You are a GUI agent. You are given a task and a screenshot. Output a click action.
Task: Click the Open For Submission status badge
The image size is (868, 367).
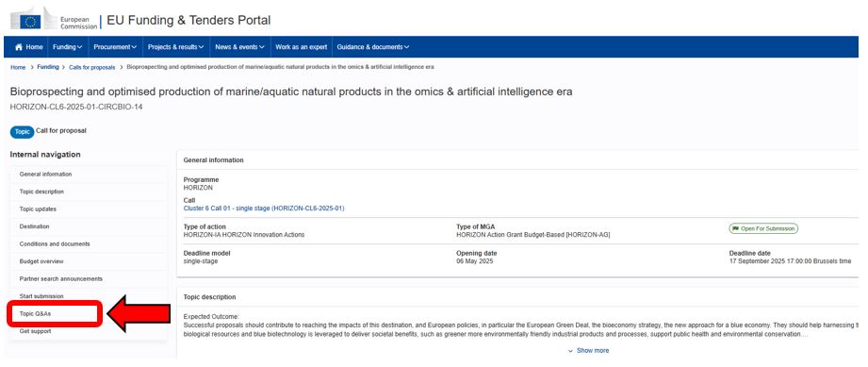tap(763, 228)
